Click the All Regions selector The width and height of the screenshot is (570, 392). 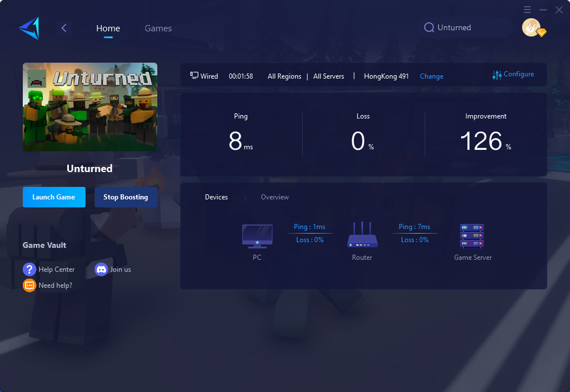tap(284, 76)
